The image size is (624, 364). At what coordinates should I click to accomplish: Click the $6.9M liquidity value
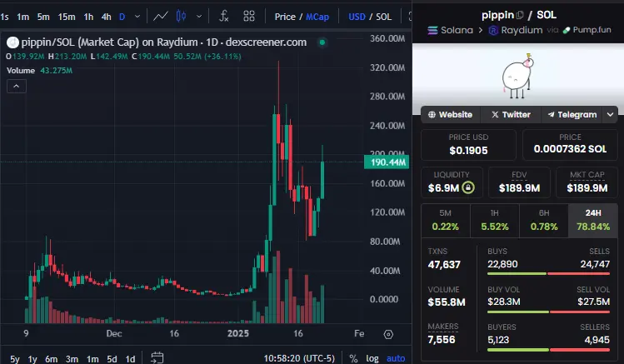(x=443, y=187)
